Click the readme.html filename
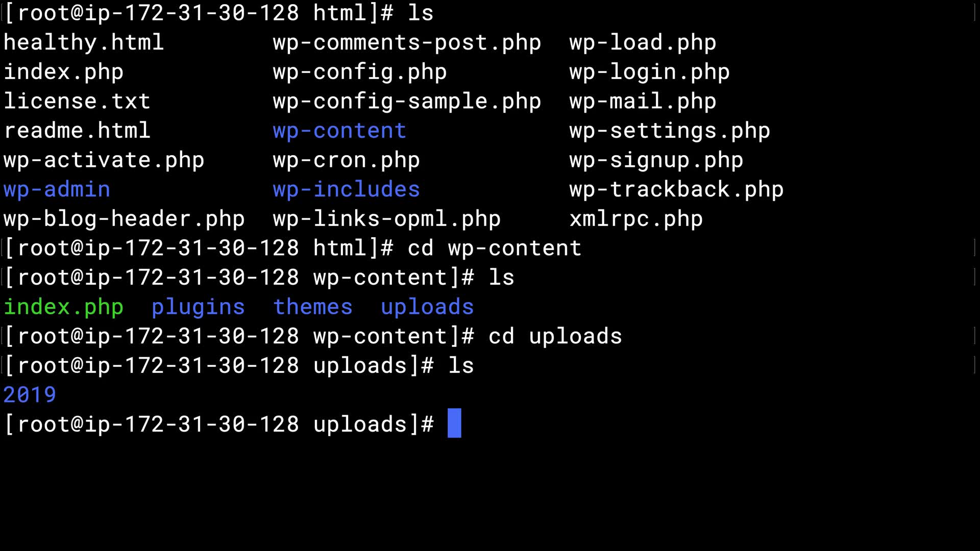980x551 pixels. [x=77, y=131]
